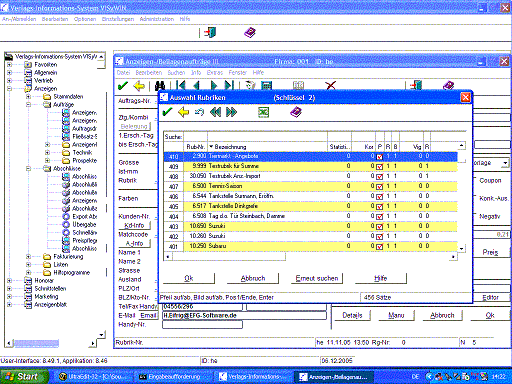Click the icon left of the calculator
Image resolution: width=512 pixels, height=384 pixels.
[250, 86]
